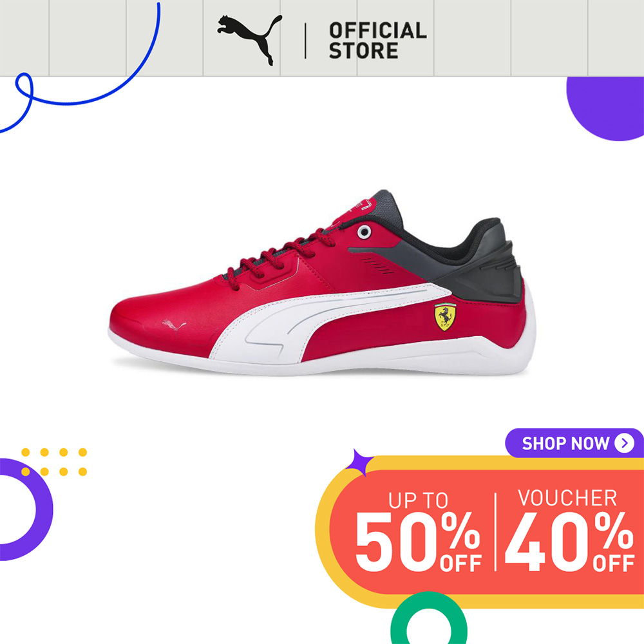Click the purple sparkle star icon
This screenshot has height=644, width=644.
coord(360,462)
